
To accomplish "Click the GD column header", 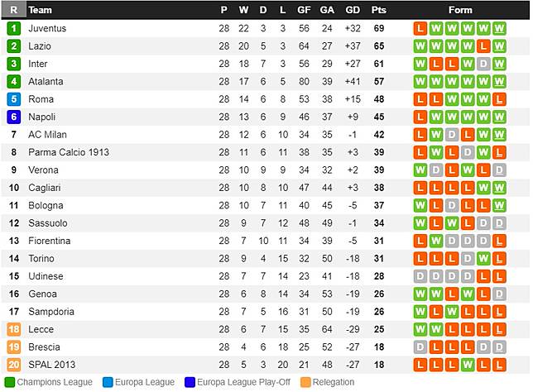I will pos(353,10).
